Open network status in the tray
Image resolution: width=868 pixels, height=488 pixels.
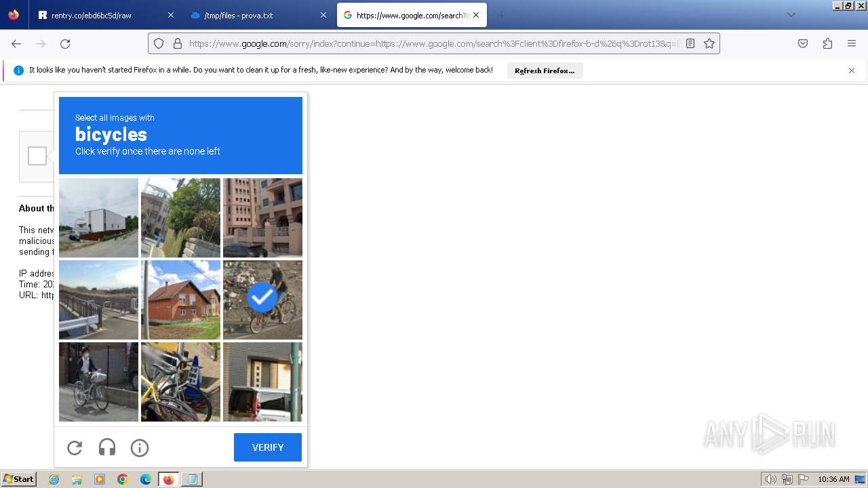coord(787,479)
